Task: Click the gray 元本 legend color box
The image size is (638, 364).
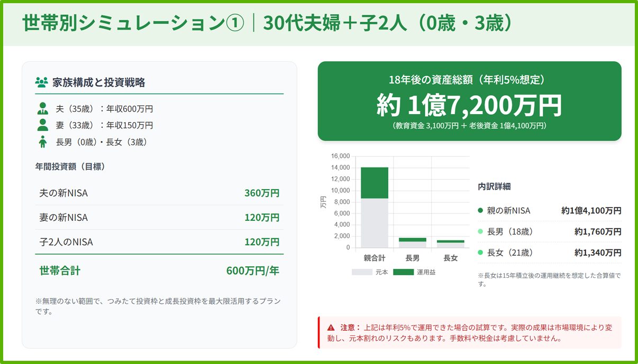Action: tap(362, 272)
